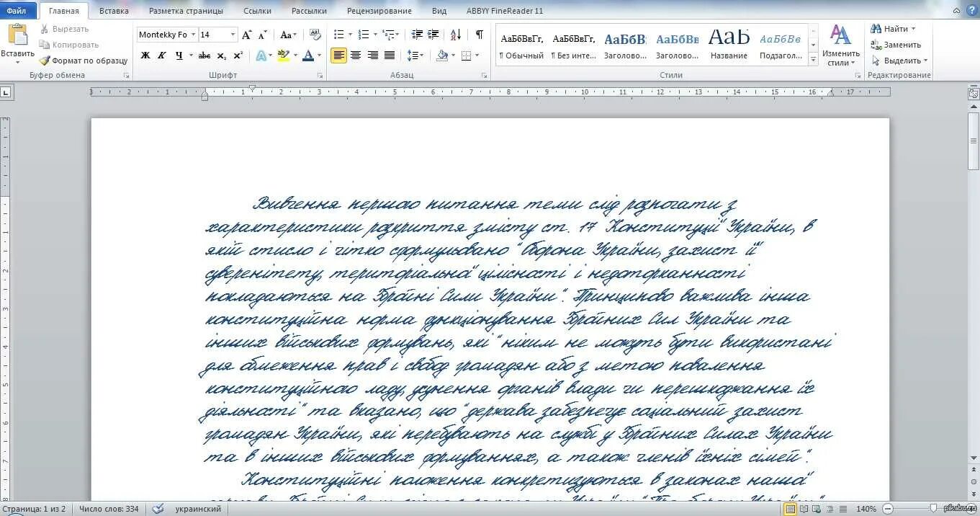Viewport: 980px width, 516px height.
Task: Align text right
Action: coord(372,55)
